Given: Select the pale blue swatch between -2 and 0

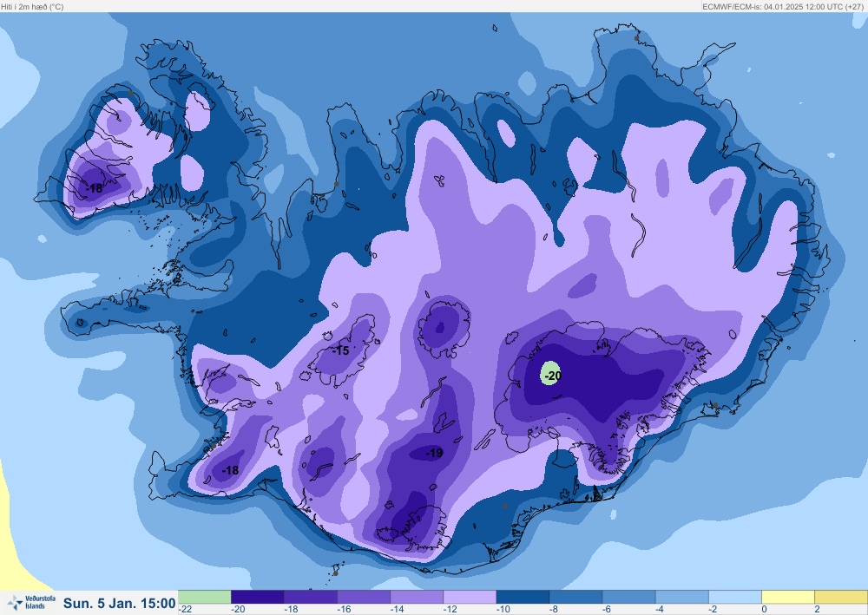Looking at the screenshot, I should [736, 597].
